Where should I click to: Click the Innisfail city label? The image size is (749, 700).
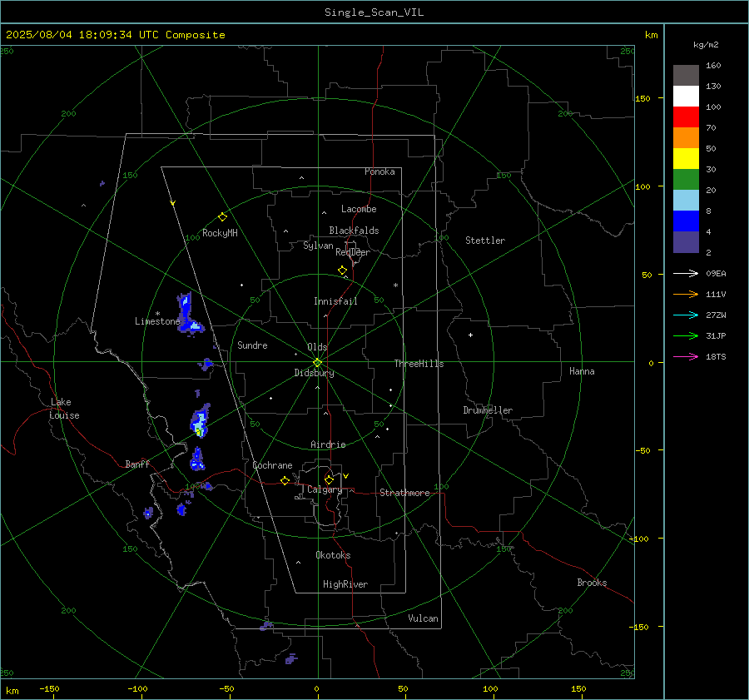click(335, 301)
